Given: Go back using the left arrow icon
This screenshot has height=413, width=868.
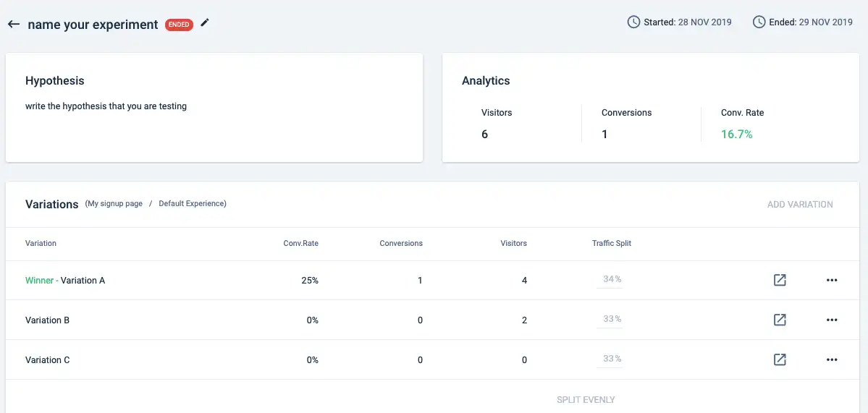Looking at the screenshot, I should [14, 25].
